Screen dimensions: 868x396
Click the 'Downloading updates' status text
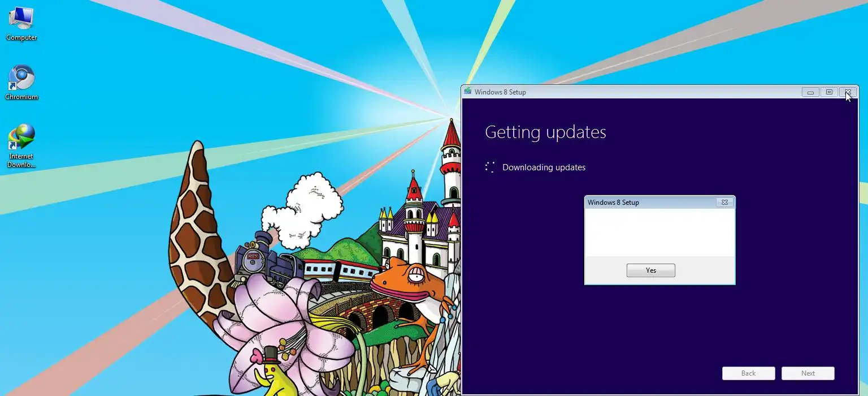click(544, 167)
